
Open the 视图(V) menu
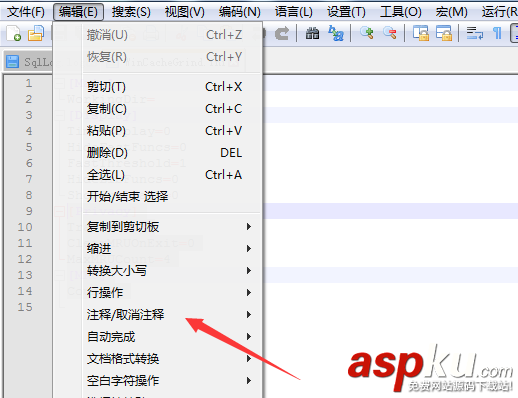pos(185,12)
